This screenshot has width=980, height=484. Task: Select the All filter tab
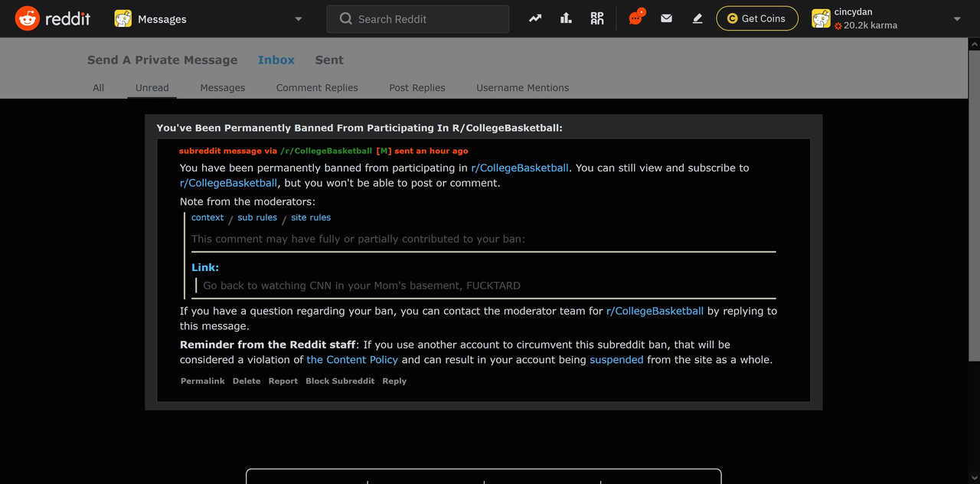click(99, 87)
